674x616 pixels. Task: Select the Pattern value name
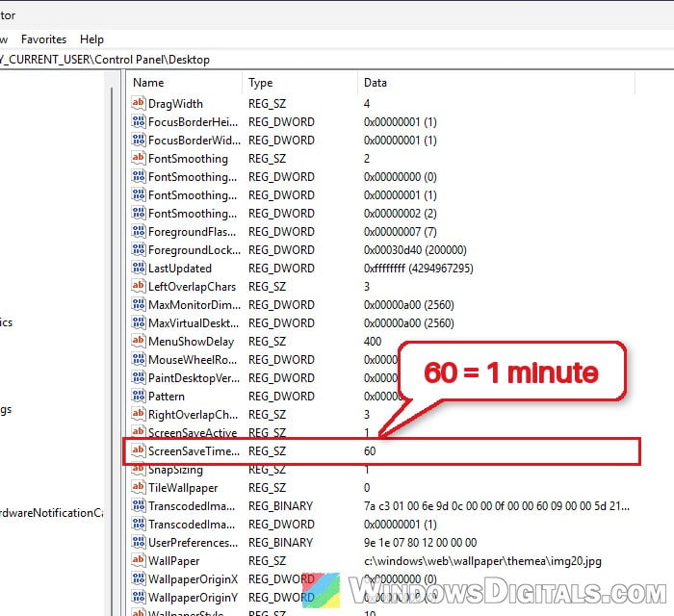coord(166,397)
